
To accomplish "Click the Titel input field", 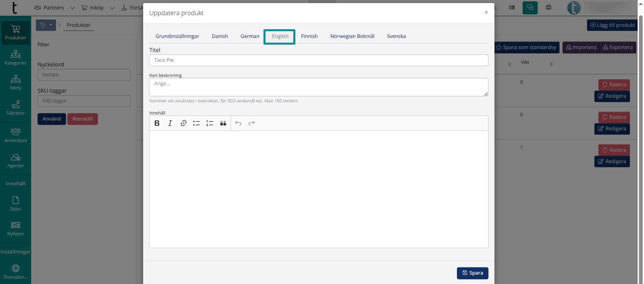I will pyautogui.click(x=318, y=60).
